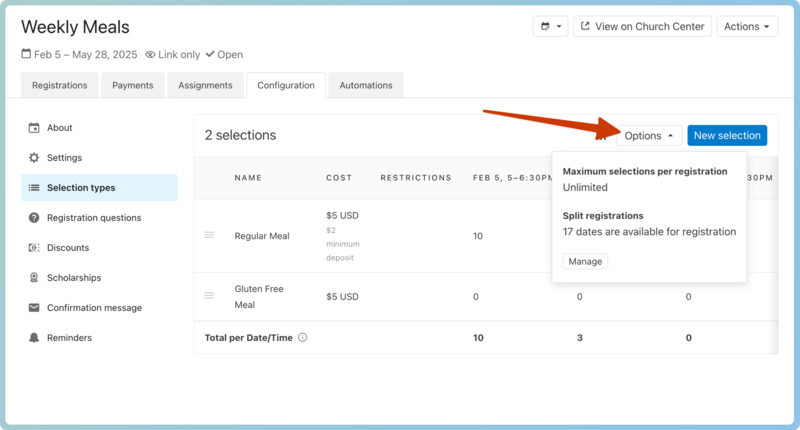Grab the Gluten Free Meal drag handle

click(x=209, y=296)
